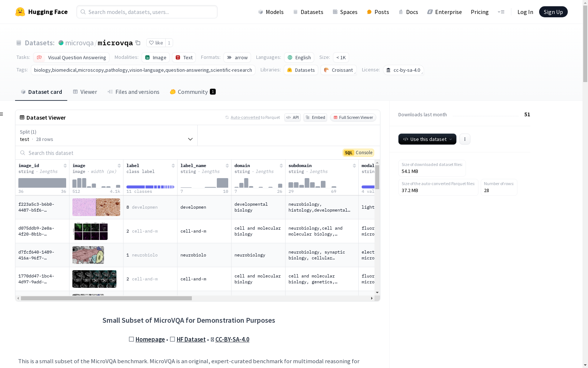Open the Community tab
Viewport: 588px width, 368px height.
(x=193, y=92)
